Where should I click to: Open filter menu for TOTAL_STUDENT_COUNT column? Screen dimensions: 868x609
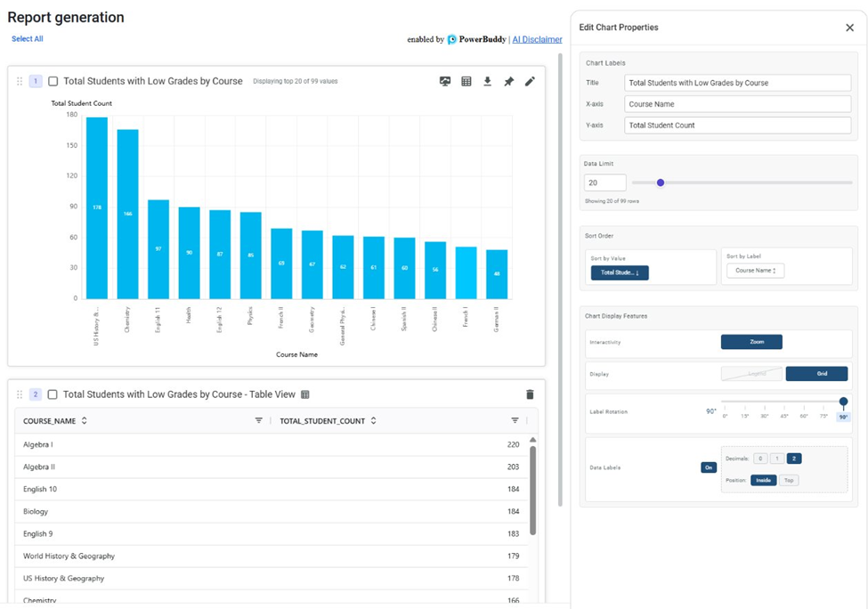point(515,420)
